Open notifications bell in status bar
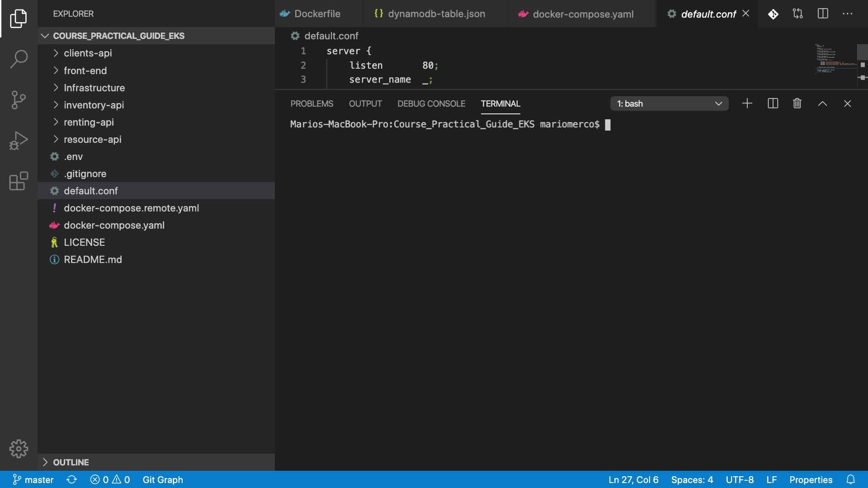This screenshot has height=488, width=868. click(x=850, y=479)
